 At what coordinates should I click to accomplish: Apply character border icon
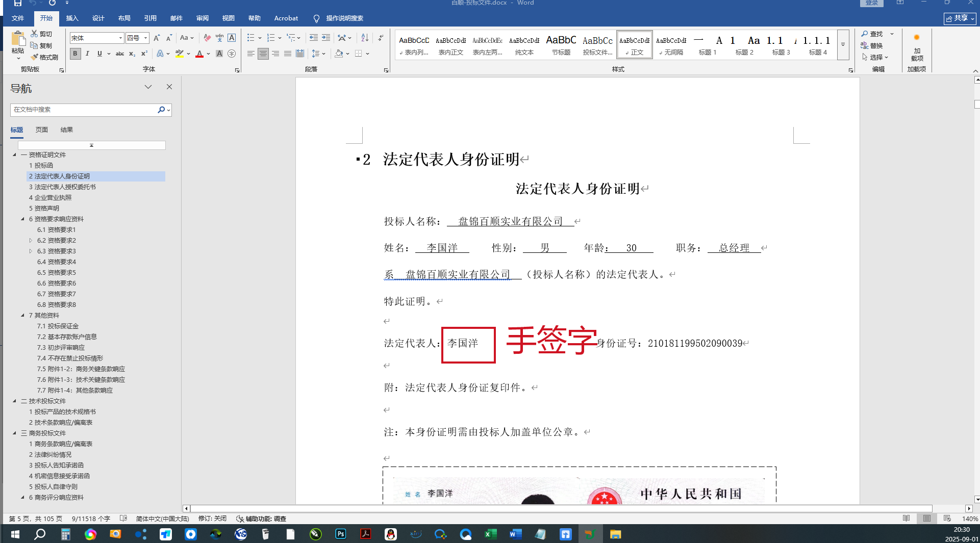[x=232, y=38]
